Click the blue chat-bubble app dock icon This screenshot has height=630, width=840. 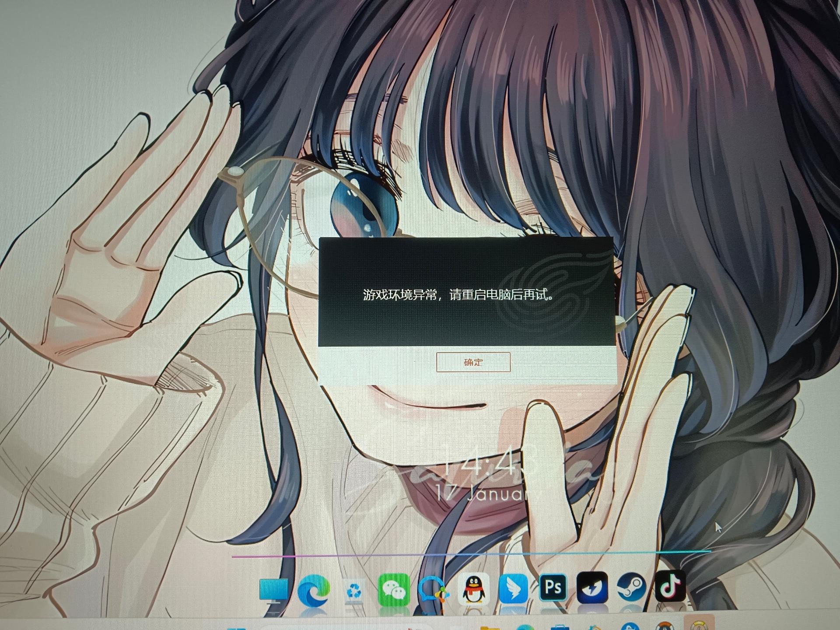pos(433,589)
